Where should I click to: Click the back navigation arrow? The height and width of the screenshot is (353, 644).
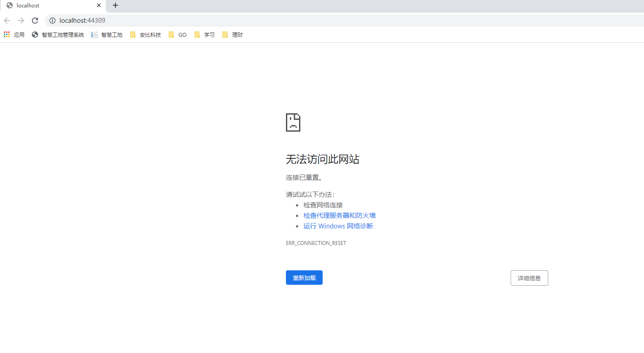pos(7,20)
